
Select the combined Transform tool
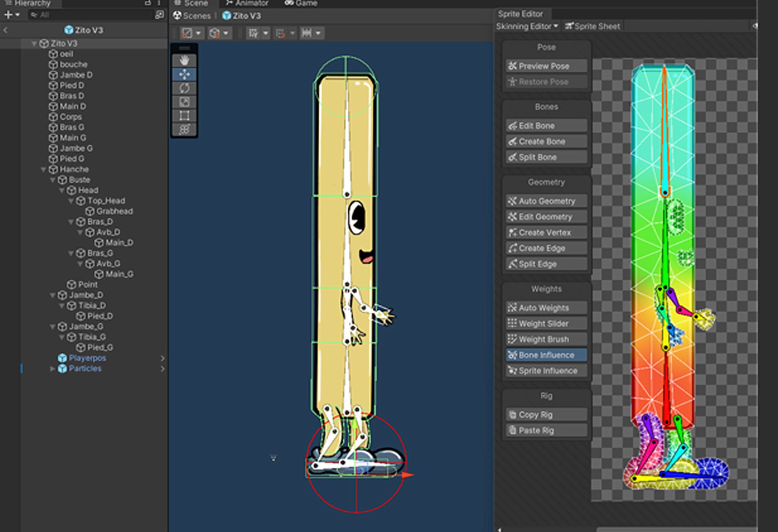[184, 130]
